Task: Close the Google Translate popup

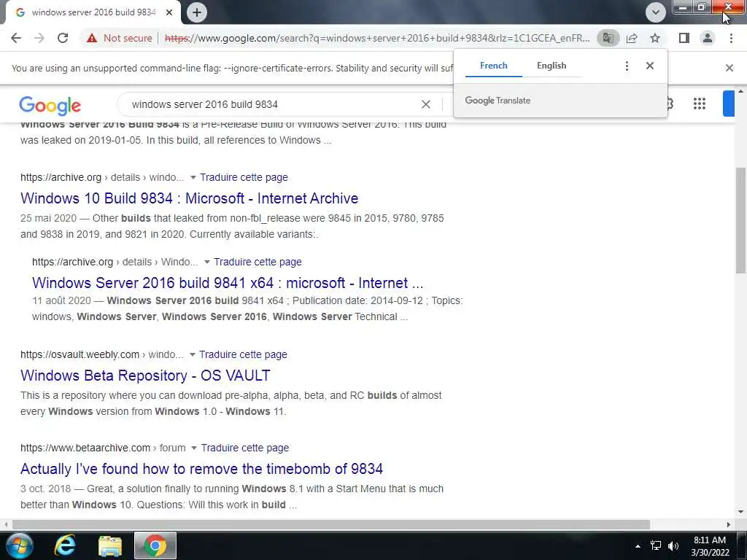Action: [x=650, y=66]
